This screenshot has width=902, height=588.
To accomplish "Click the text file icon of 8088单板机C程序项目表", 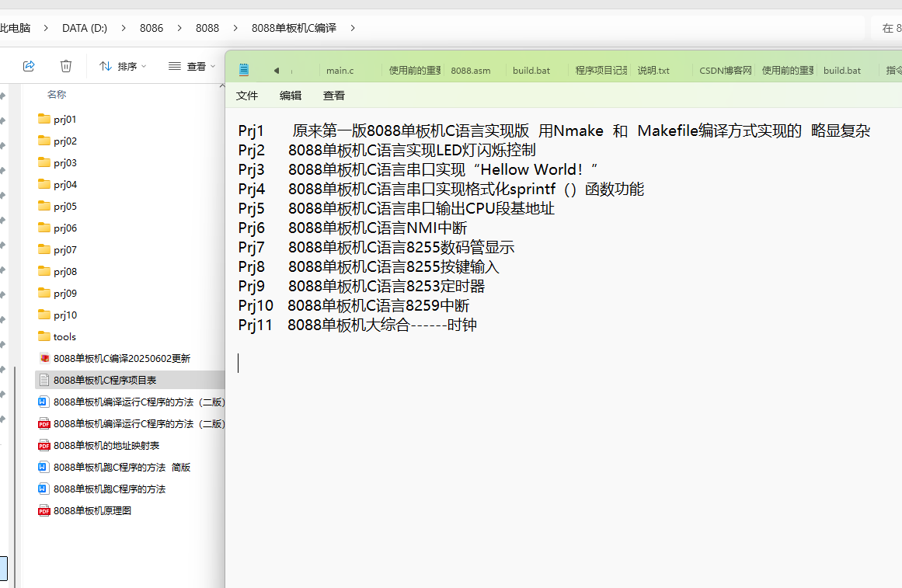I will [44, 380].
